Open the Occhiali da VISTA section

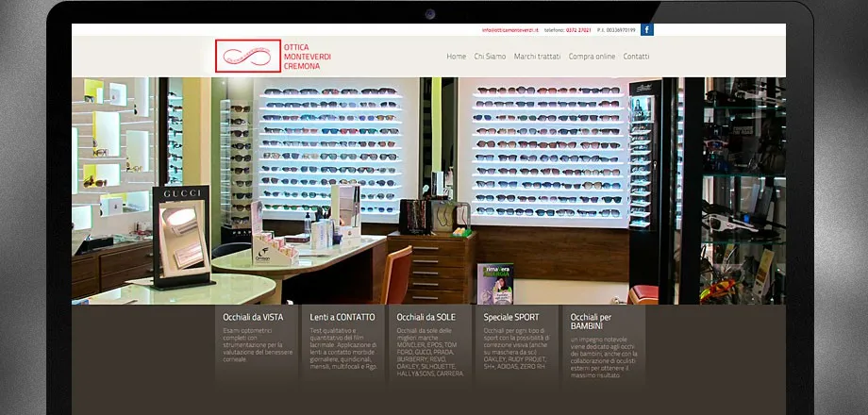(253, 317)
